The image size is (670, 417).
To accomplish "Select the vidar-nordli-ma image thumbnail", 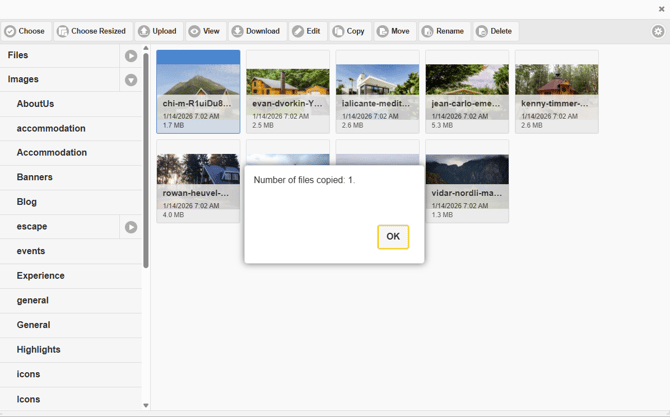I will coord(467,181).
